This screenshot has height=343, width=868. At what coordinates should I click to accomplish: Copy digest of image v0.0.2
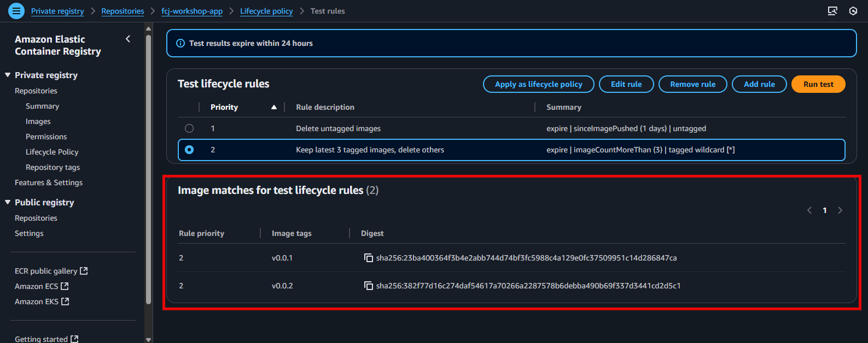pos(369,286)
